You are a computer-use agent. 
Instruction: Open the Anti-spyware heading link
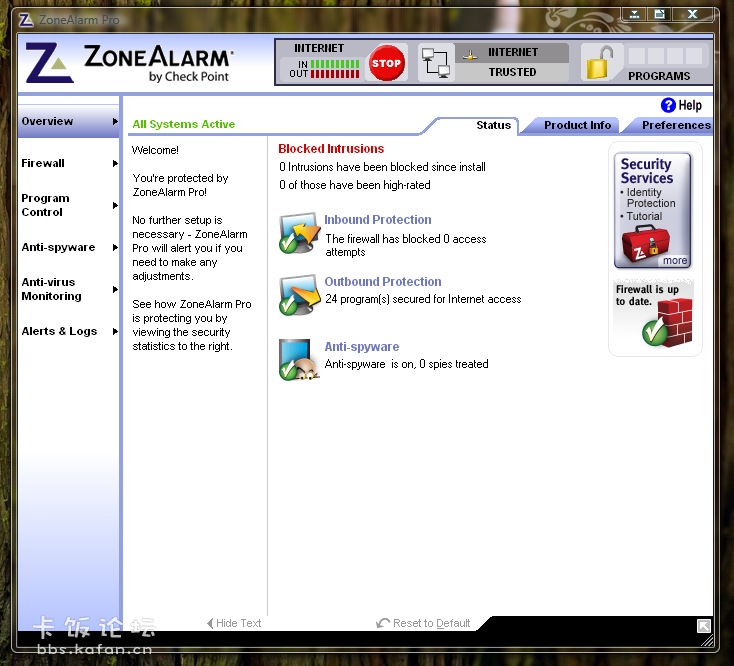pos(362,347)
